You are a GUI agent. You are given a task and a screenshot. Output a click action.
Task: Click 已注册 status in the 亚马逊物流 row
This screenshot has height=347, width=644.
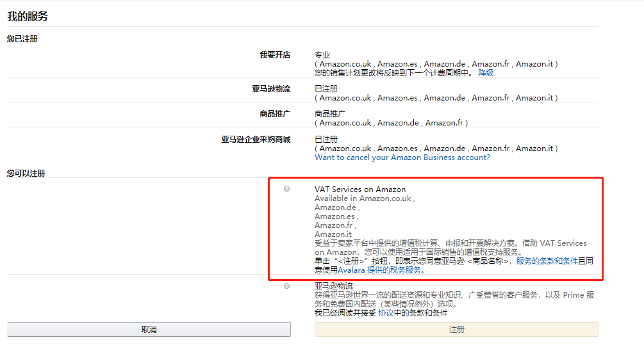(326, 89)
